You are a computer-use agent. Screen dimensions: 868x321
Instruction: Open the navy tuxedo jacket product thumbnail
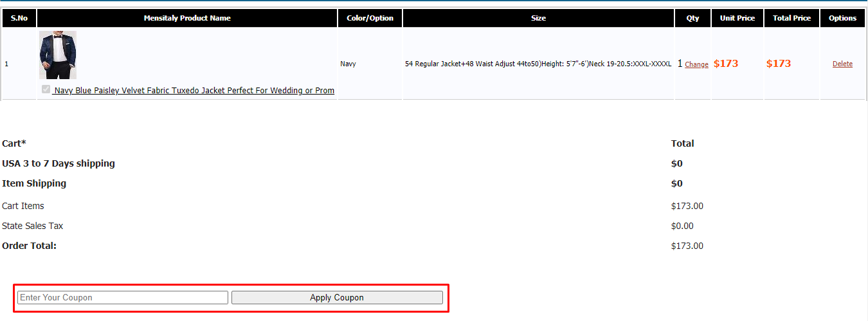[x=58, y=55]
